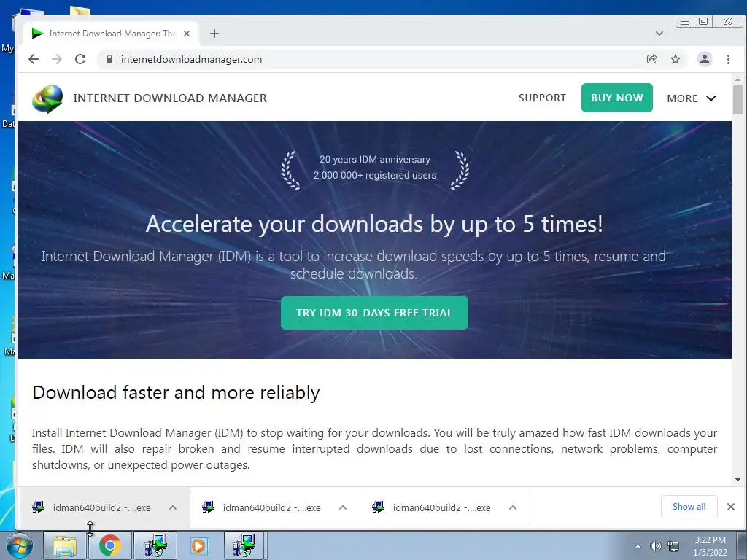
Task: Expand options chevron for second download
Action: 343,507
